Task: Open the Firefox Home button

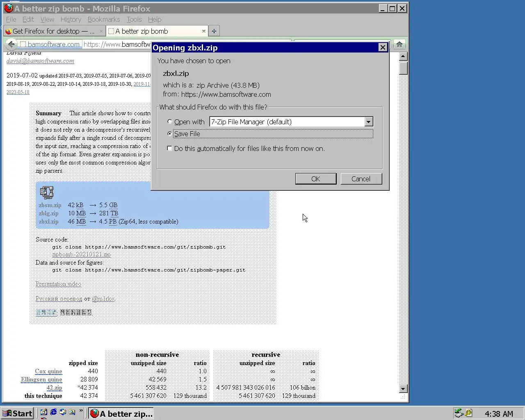Action: click(x=399, y=44)
